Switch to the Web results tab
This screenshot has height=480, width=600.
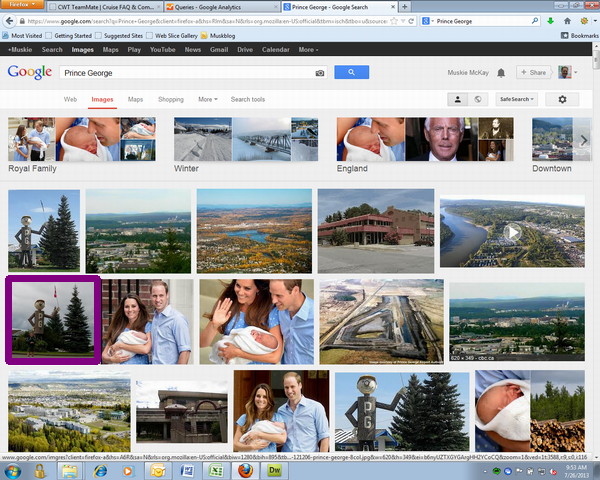point(70,99)
